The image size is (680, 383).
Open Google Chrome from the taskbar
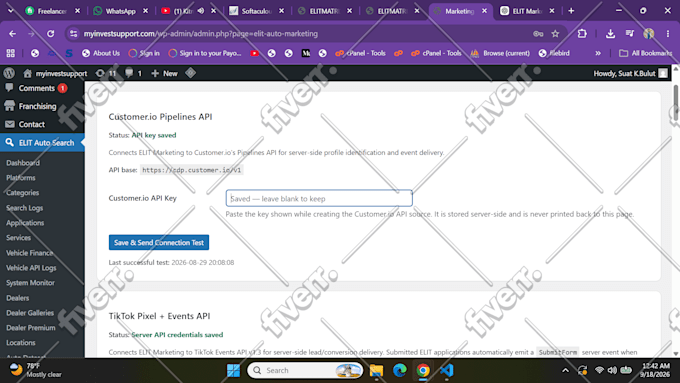pos(423,370)
